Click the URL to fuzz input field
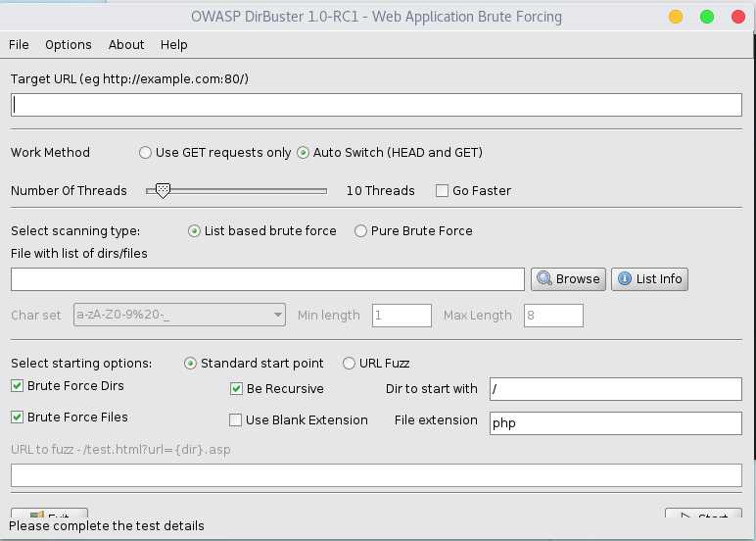Screen dimensions: 756x541 [376, 475]
